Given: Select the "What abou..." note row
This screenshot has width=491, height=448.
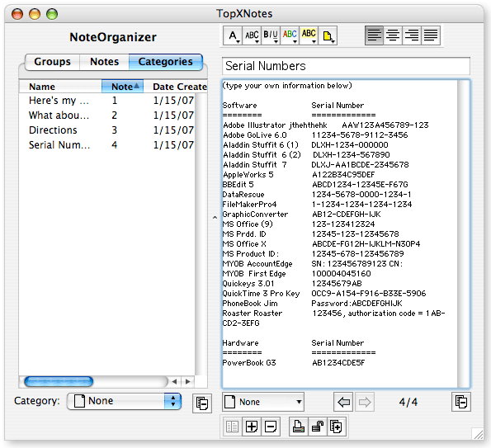Looking at the screenshot, I should [x=106, y=116].
